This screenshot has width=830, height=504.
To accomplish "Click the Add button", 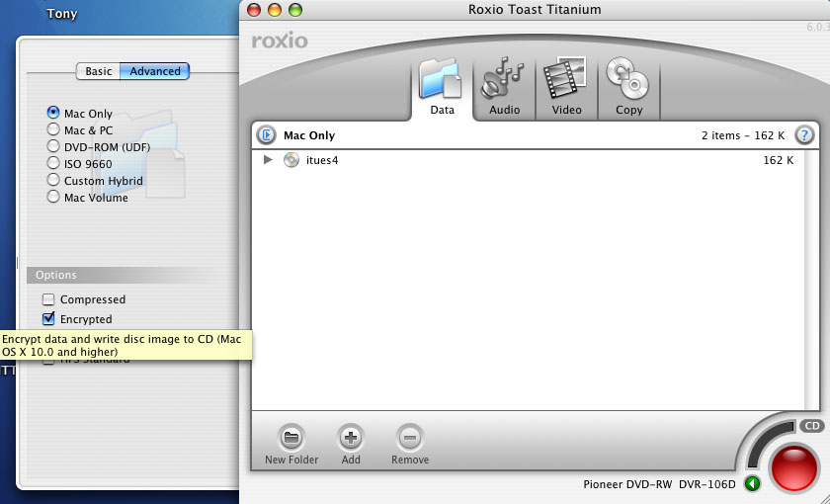I will click(x=351, y=446).
